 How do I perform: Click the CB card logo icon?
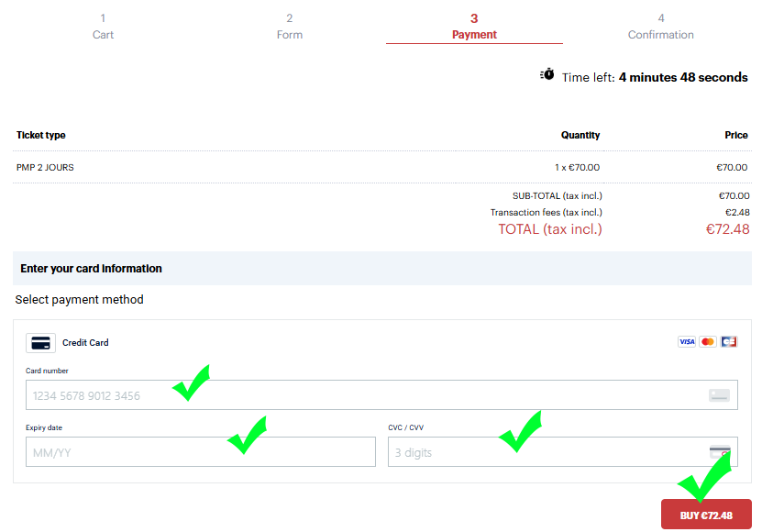click(x=728, y=342)
